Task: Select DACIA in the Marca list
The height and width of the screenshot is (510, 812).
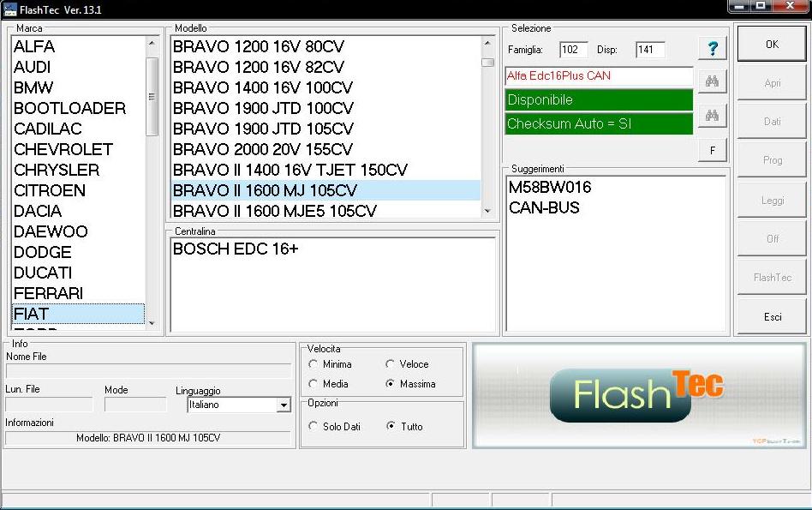Action: coord(78,211)
